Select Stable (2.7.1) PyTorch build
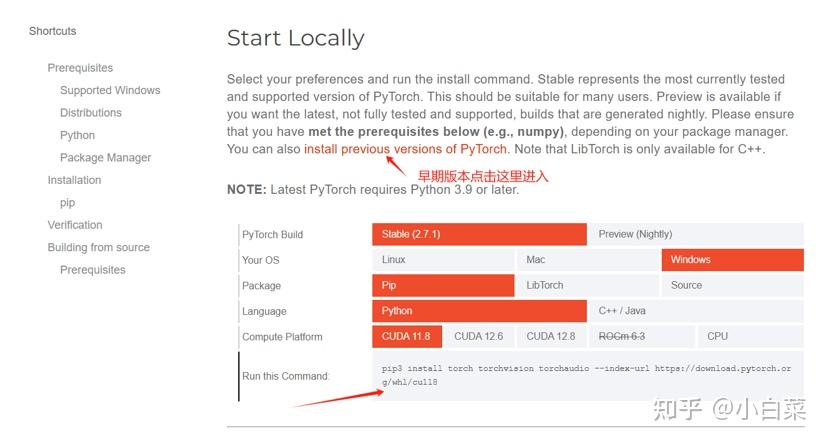 (478, 234)
